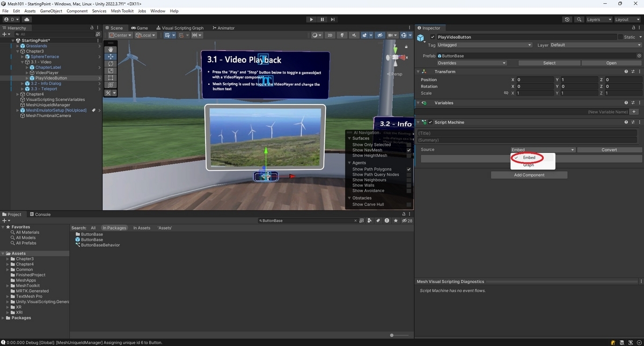Select the Rect transform tool
The height and width of the screenshot is (346, 644).
[x=111, y=78]
